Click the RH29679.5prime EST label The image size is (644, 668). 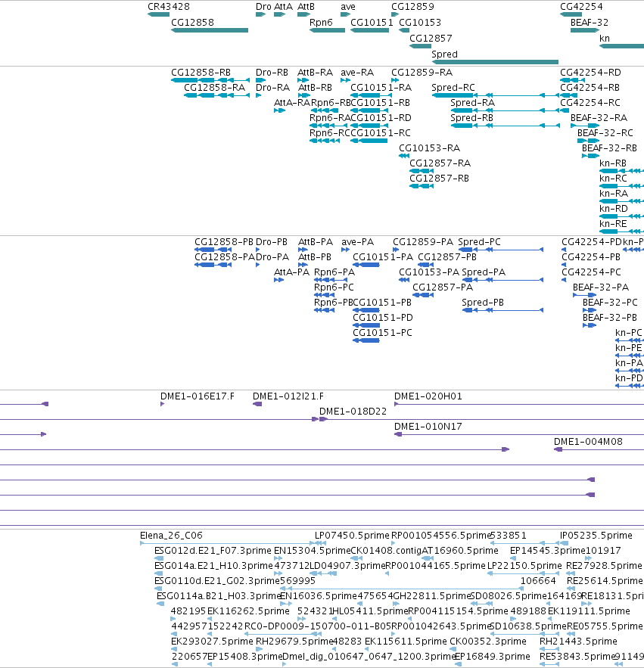point(294,642)
